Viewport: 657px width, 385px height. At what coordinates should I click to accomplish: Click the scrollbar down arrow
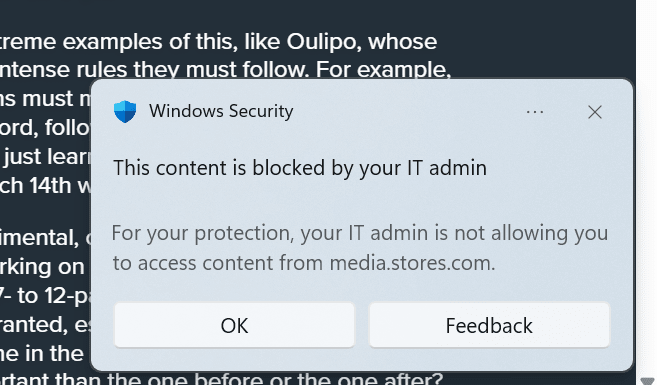click(647, 380)
